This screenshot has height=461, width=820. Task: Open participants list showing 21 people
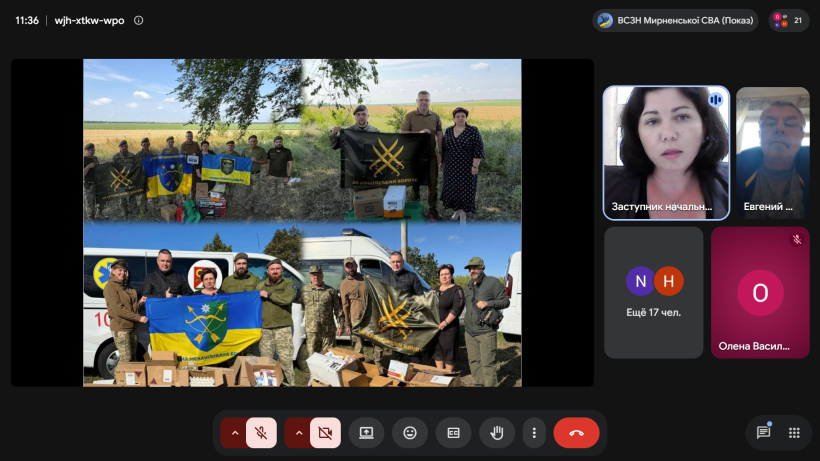(x=789, y=20)
